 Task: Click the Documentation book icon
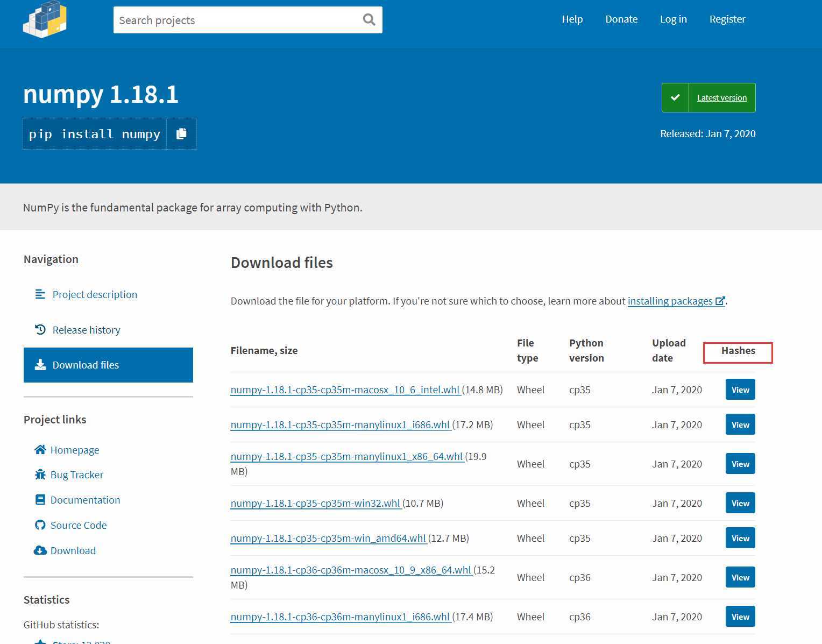(40, 500)
